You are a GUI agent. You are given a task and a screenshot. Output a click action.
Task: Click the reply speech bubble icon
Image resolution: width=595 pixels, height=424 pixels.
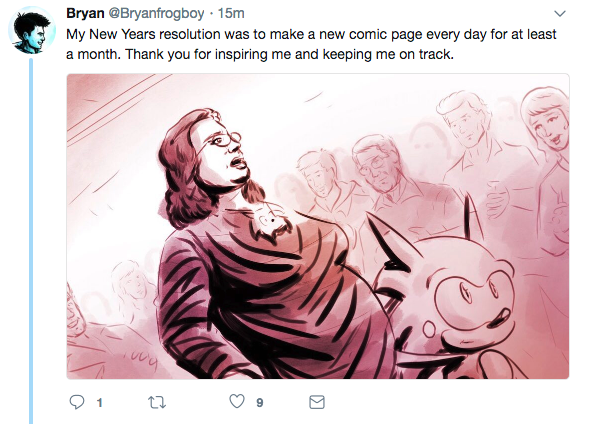click(77, 402)
